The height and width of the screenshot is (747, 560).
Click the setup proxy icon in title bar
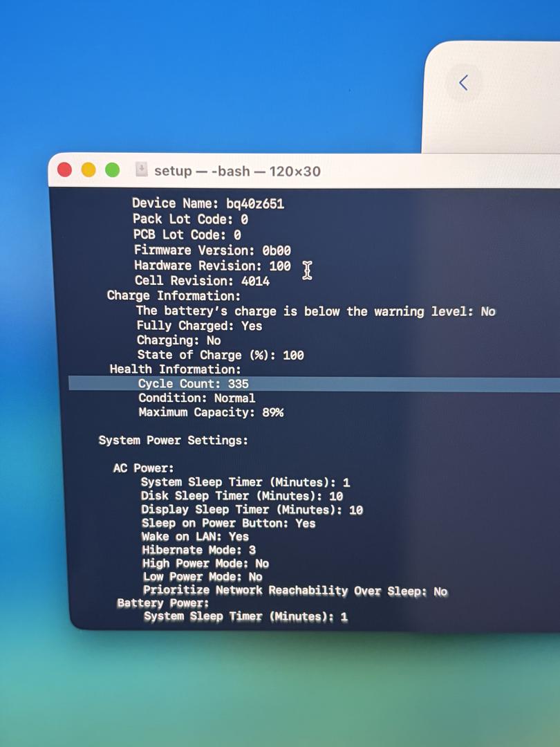[x=142, y=170]
